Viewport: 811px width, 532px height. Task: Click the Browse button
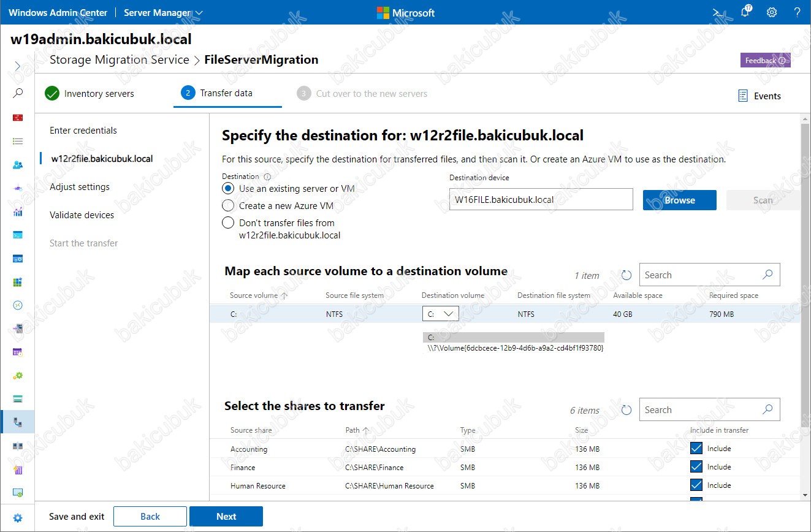click(x=680, y=200)
